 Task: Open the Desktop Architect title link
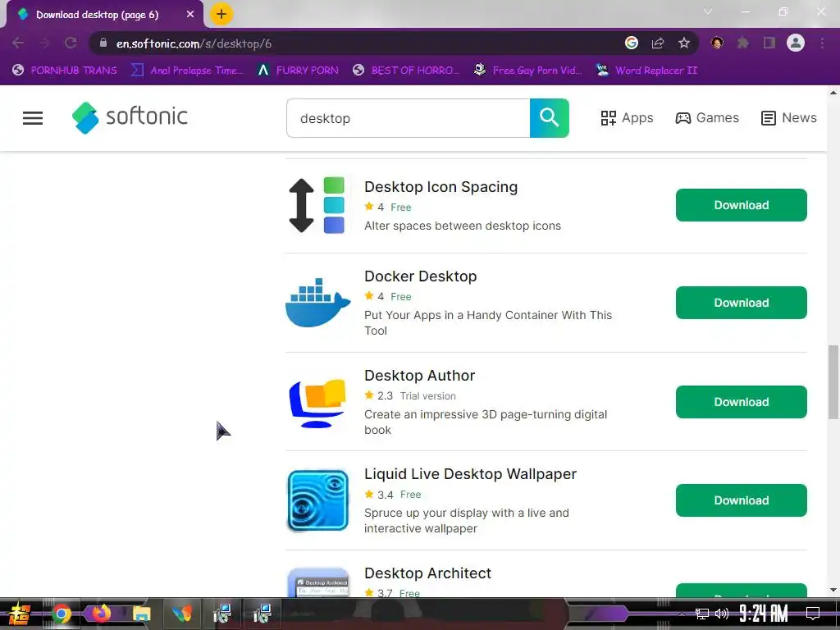pyautogui.click(x=427, y=573)
